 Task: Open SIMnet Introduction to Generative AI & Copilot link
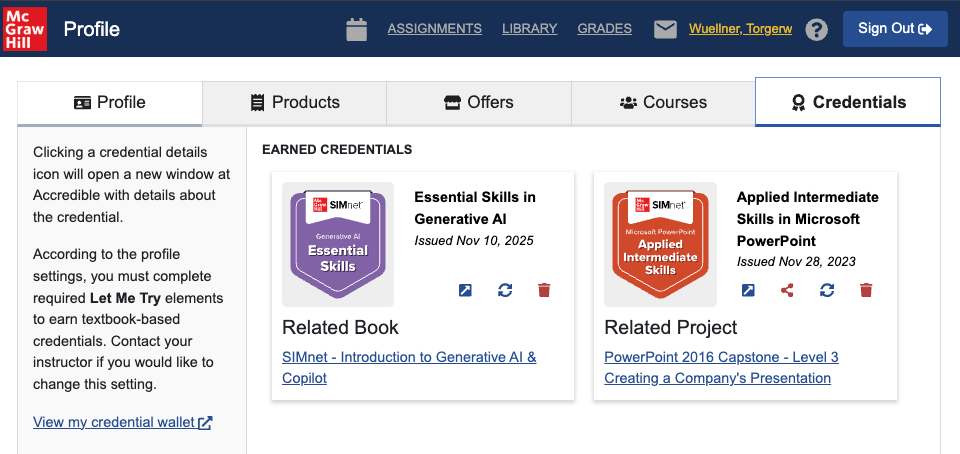(x=409, y=367)
